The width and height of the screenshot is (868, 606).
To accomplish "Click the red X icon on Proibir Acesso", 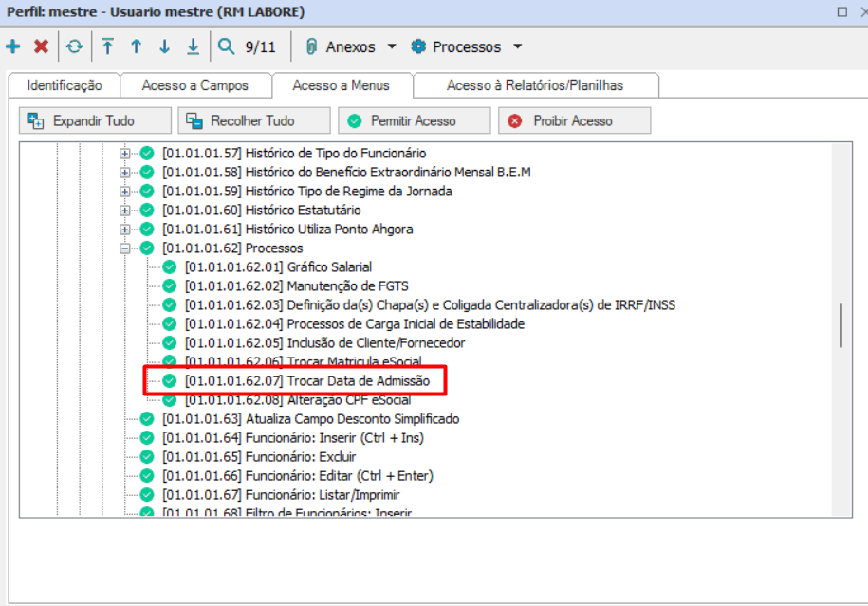I will pos(515,120).
